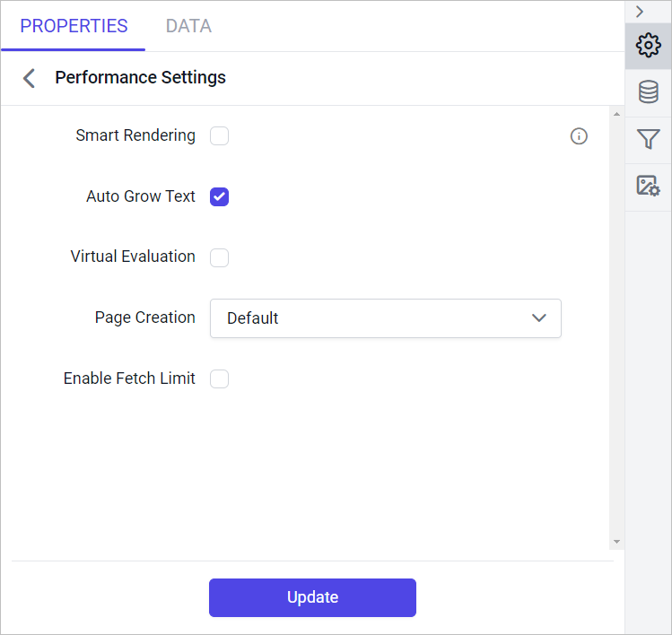
Task: Switch to the DATA tab
Action: click(x=188, y=26)
